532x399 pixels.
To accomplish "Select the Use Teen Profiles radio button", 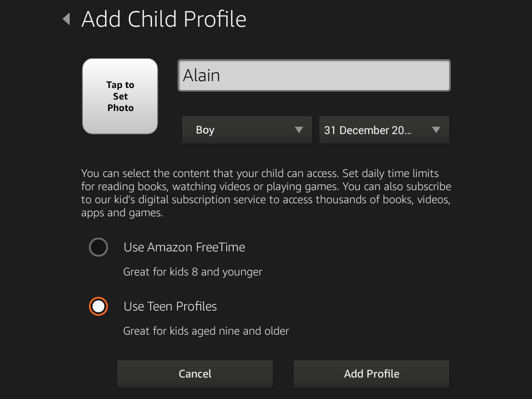I will [x=98, y=306].
